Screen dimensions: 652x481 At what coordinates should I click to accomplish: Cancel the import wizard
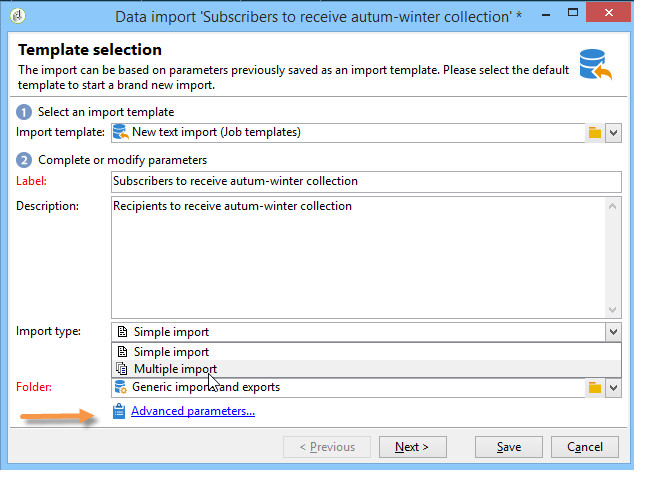click(585, 447)
